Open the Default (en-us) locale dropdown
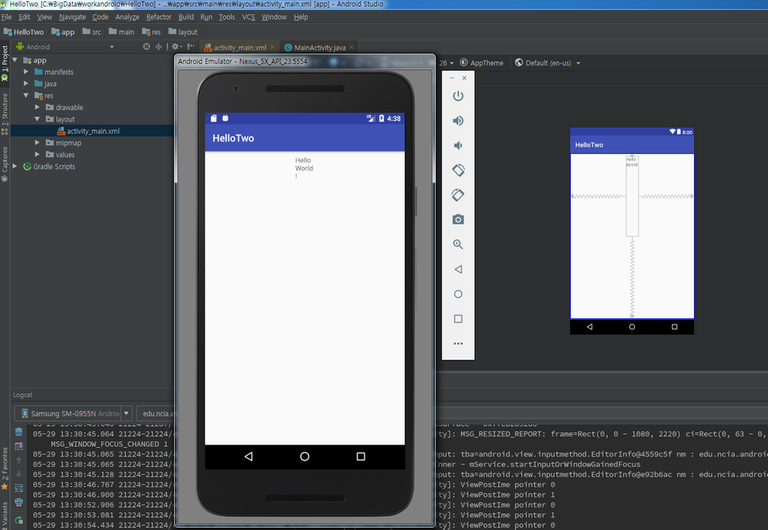The height and width of the screenshot is (530, 768). coord(547,63)
